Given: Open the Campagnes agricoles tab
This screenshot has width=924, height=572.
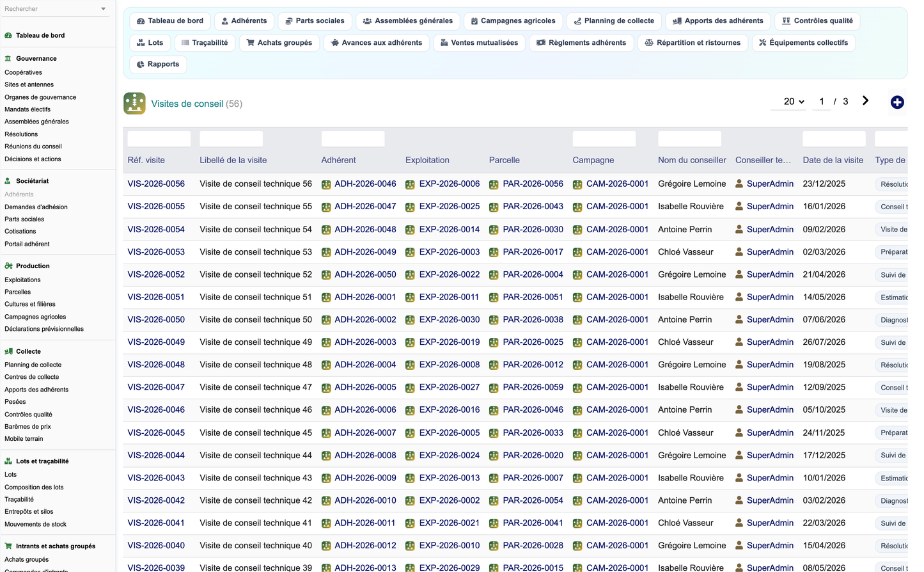Looking at the screenshot, I should coord(513,21).
